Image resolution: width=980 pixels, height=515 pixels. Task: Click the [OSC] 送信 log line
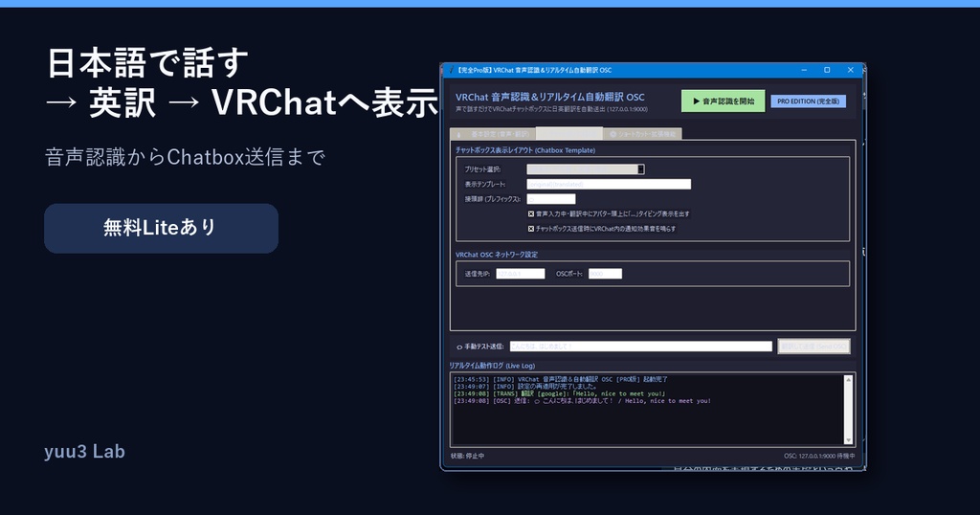(x=582, y=401)
